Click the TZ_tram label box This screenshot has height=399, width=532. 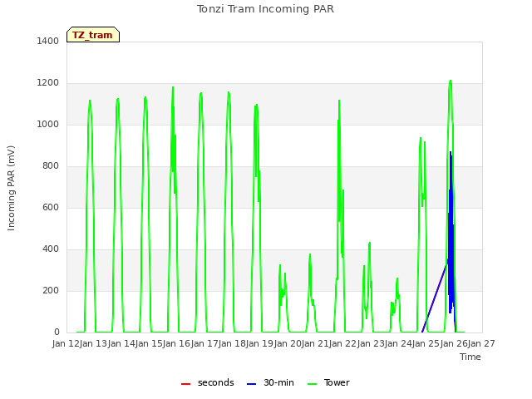coord(93,35)
